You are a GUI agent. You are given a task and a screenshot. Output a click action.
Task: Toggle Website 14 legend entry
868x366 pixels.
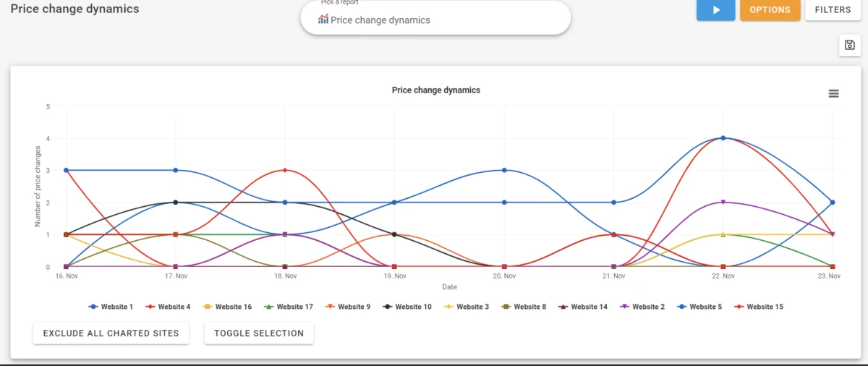[582, 307]
